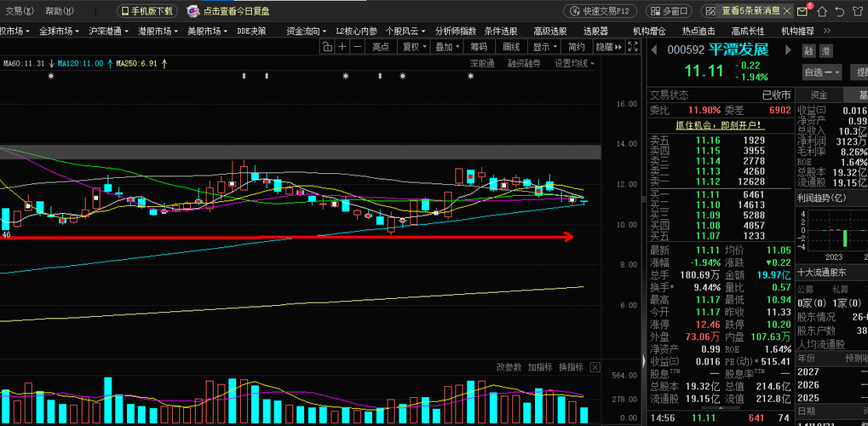Close the 查看5条新消息 notification
The image size is (868, 426).
[786, 10]
